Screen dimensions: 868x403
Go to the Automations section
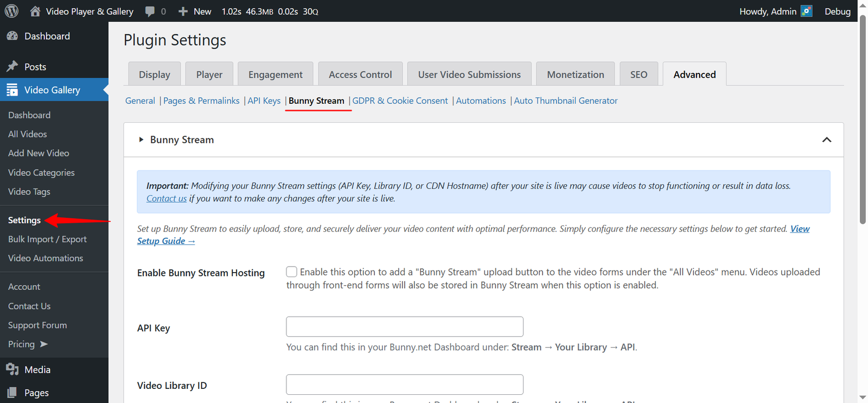pyautogui.click(x=481, y=100)
